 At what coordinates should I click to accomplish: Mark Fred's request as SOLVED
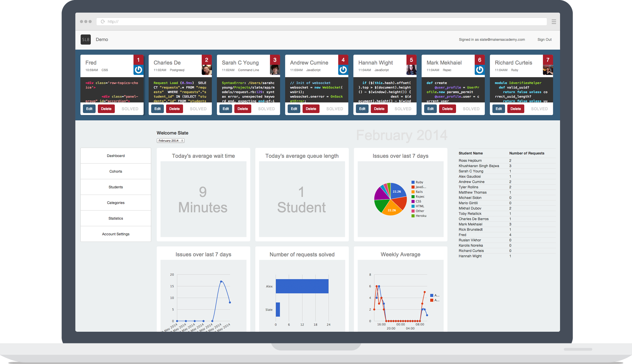coord(130,109)
